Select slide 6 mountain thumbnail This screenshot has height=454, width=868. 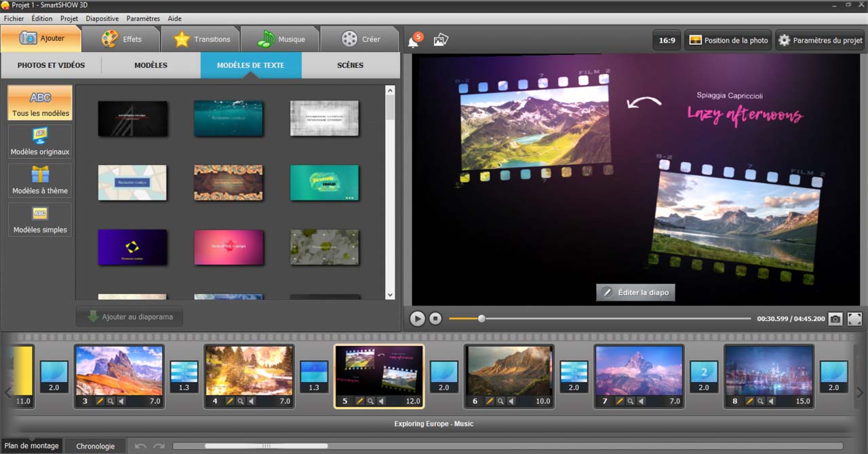click(x=509, y=371)
